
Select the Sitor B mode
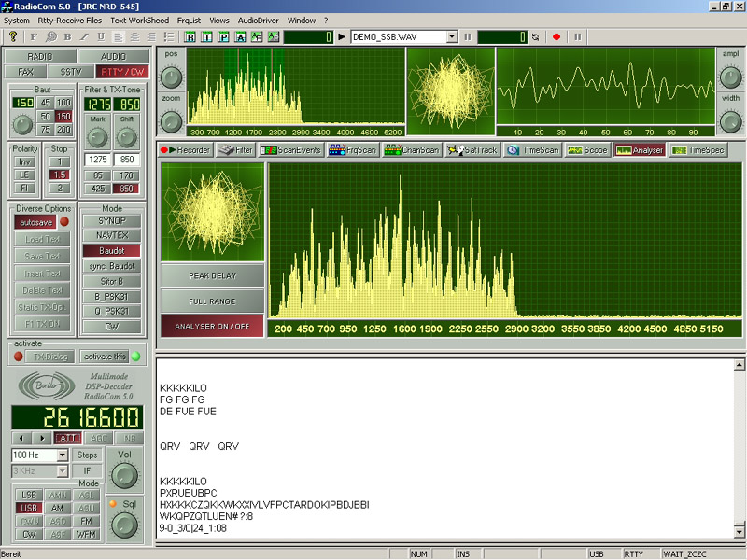(112, 282)
